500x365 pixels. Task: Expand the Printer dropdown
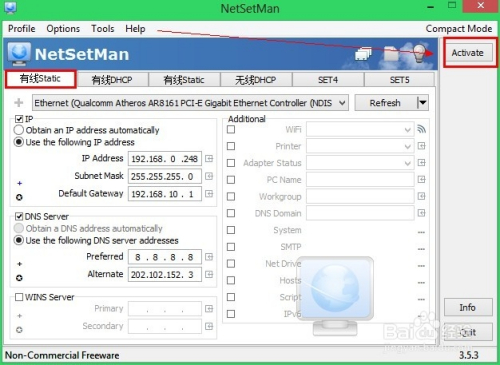pyautogui.click(x=407, y=146)
